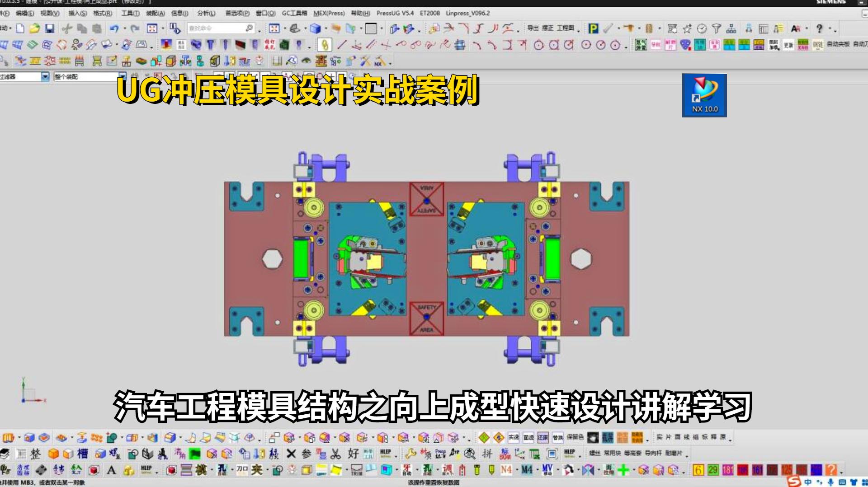868x487 pixels.
Task: Click the 导出 button
Action: pos(533,28)
